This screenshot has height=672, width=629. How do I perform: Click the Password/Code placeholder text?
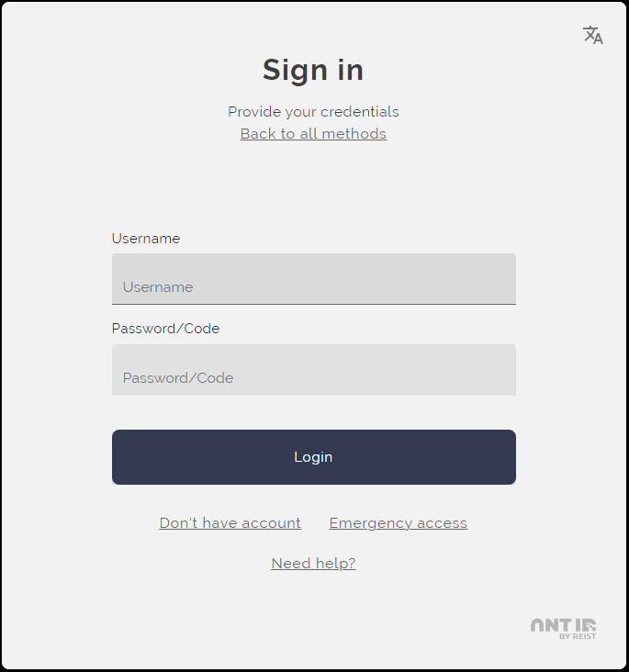pyautogui.click(x=178, y=378)
